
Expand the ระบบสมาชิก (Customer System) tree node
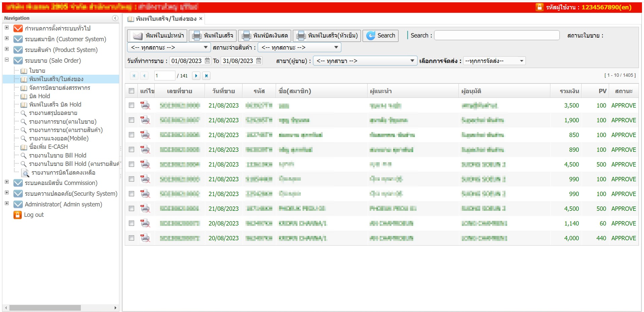[7, 39]
